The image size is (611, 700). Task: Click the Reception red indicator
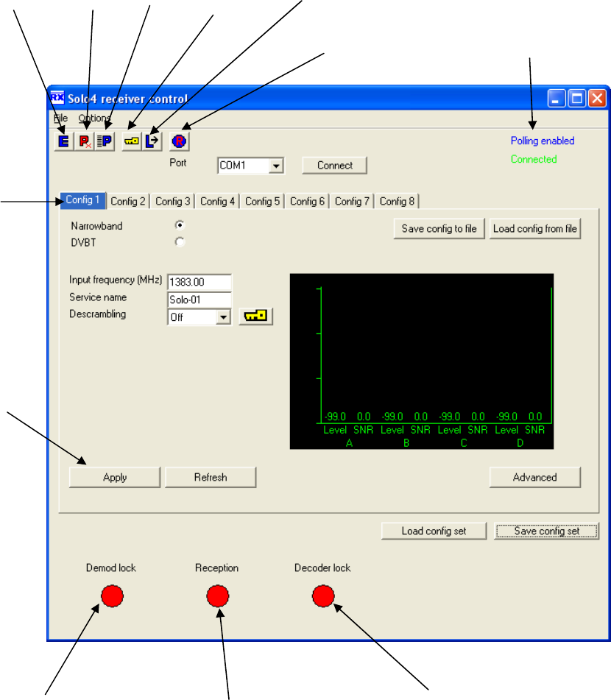click(217, 596)
